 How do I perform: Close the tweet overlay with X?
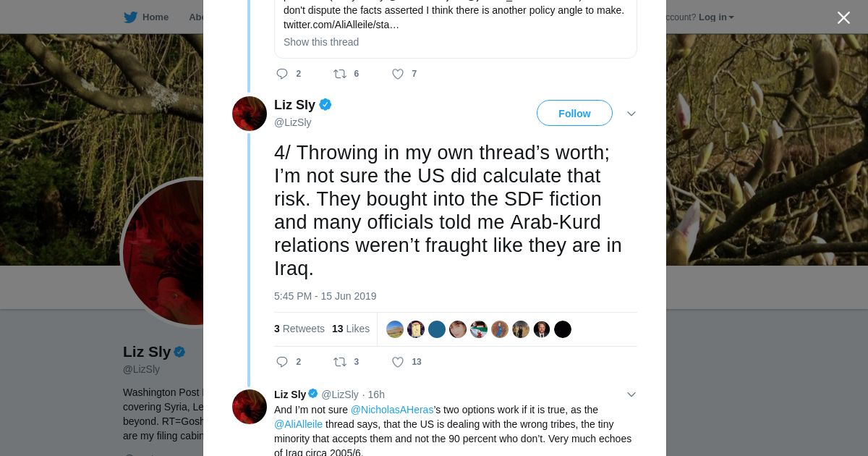pyautogui.click(x=843, y=18)
